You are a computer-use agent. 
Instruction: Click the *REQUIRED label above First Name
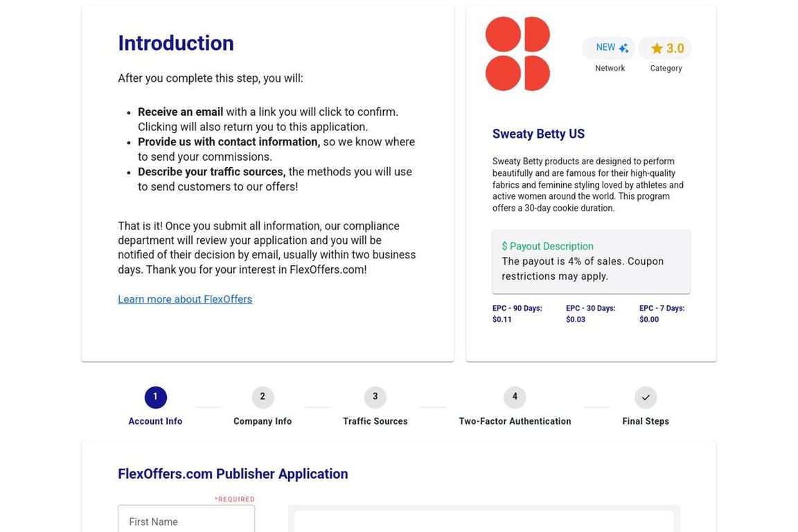coord(235,499)
